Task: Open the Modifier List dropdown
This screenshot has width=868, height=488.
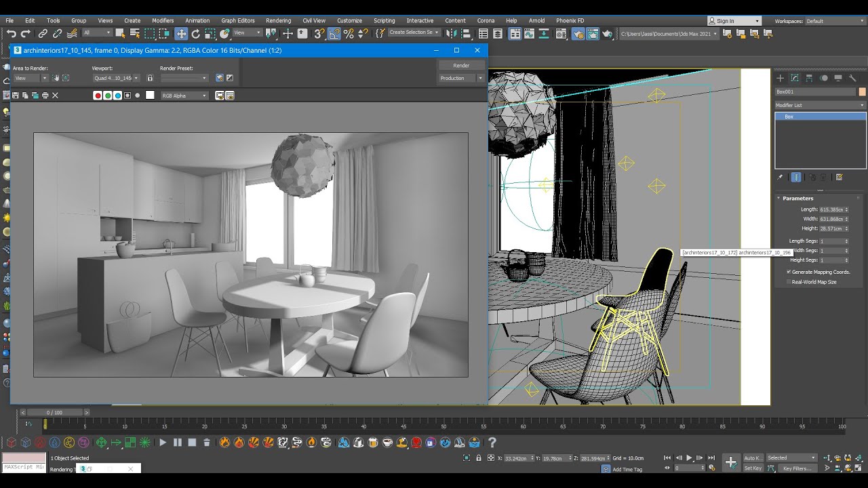Action: 821,105
